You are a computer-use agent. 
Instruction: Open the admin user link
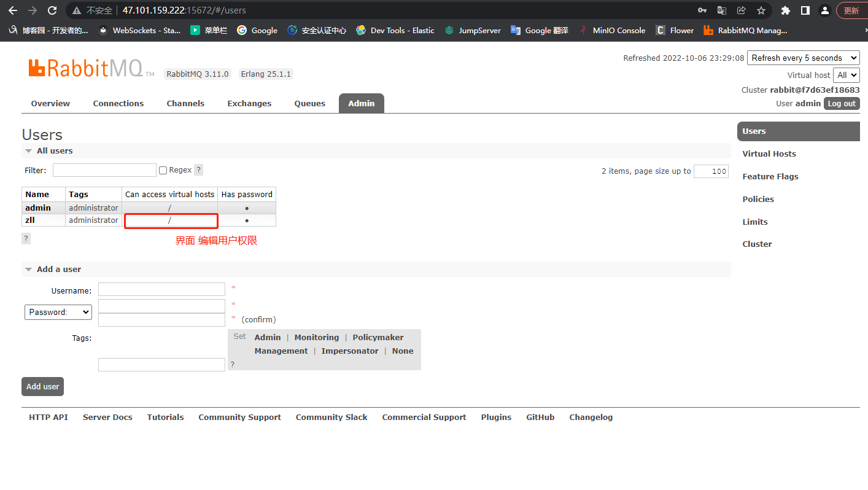[x=38, y=208]
